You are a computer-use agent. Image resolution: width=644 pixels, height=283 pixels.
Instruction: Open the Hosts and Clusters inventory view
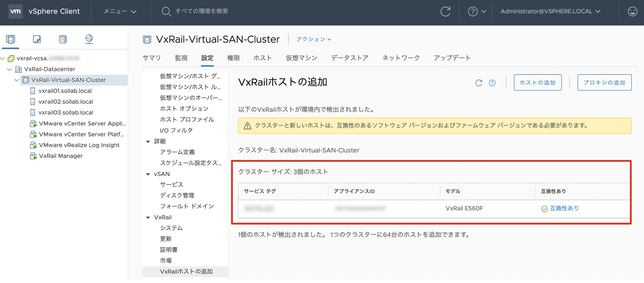point(10,39)
